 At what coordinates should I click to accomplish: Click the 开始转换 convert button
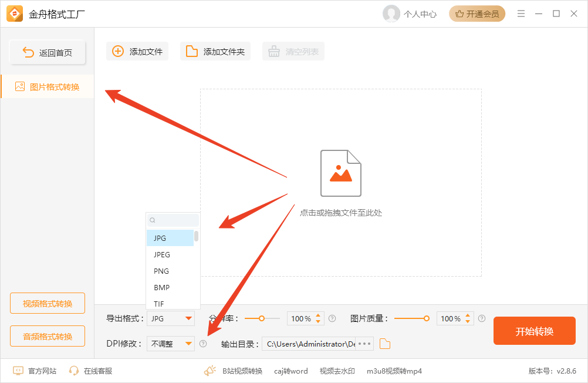click(x=534, y=331)
